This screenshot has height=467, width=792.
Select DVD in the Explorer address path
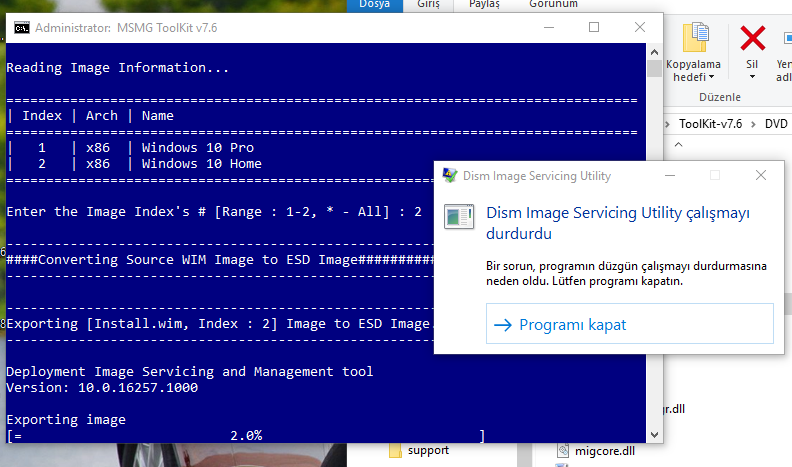pyautogui.click(x=776, y=124)
